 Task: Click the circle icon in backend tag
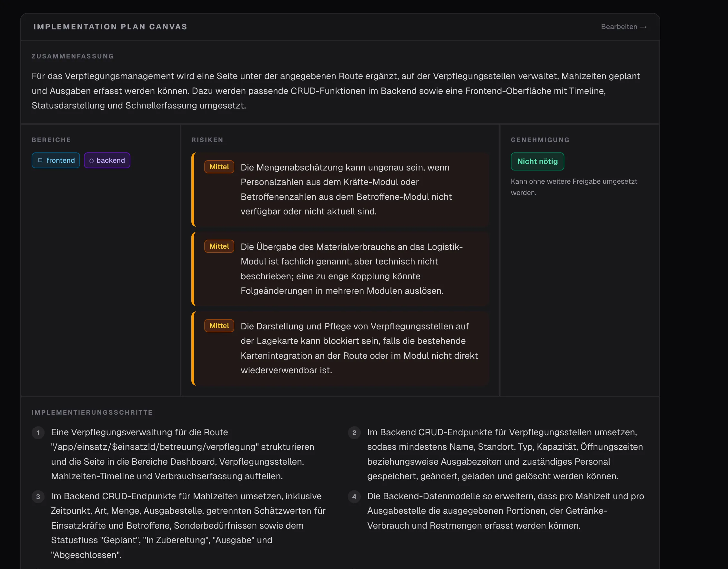click(x=91, y=161)
